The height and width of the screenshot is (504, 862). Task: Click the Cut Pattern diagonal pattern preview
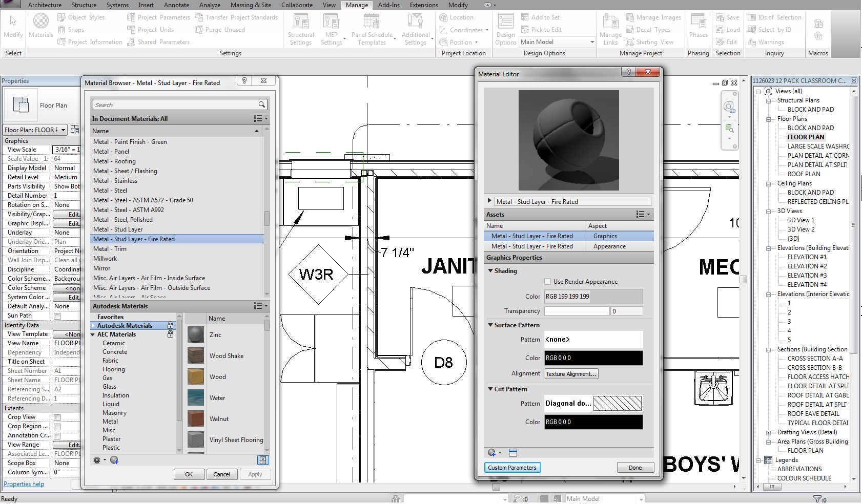pyautogui.click(x=618, y=404)
